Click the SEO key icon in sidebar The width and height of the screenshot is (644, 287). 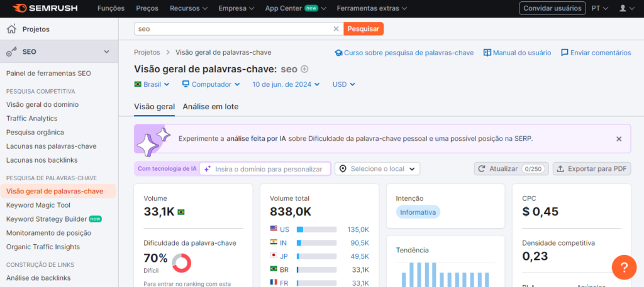[x=11, y=52]
